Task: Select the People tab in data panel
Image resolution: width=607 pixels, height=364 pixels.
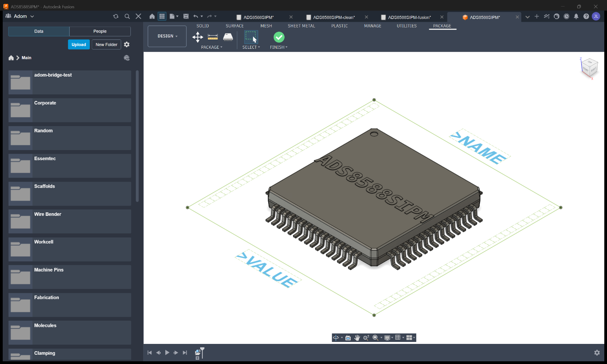Action: [100, 31]
